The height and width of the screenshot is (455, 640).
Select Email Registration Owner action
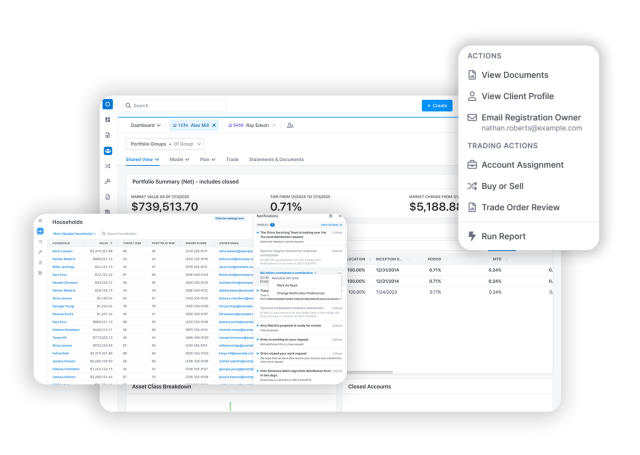[x=524, y=122]
